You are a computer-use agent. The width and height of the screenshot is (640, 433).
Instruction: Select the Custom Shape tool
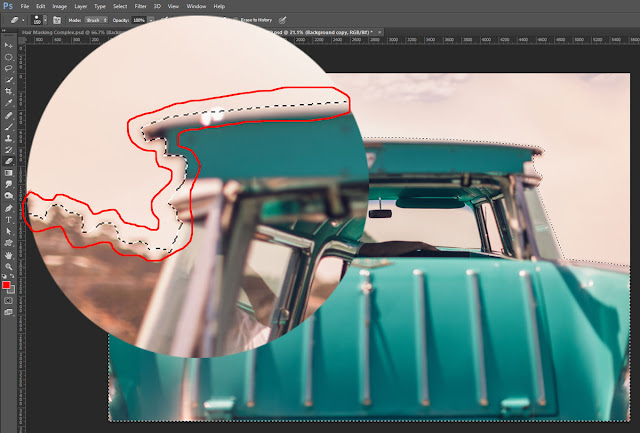tap(9, 243)
